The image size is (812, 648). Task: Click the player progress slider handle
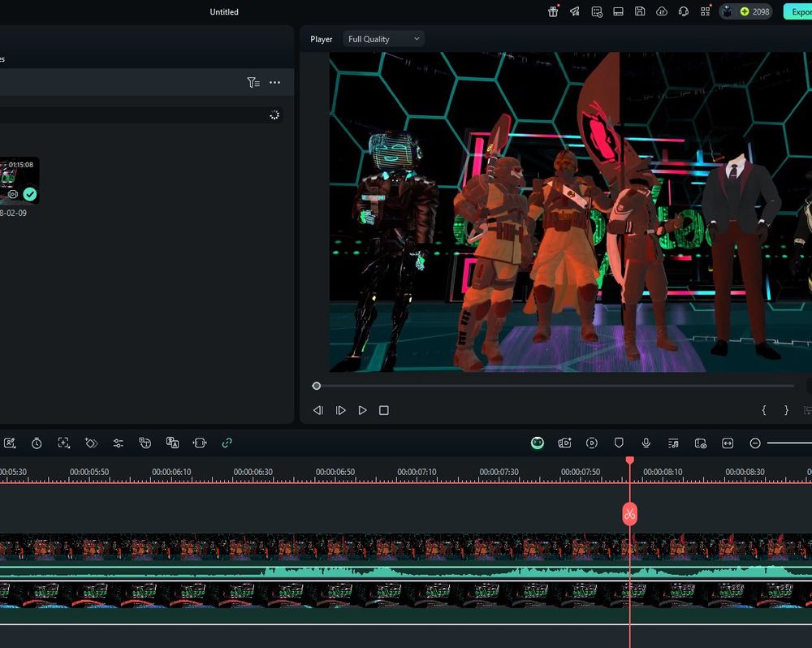317,386
